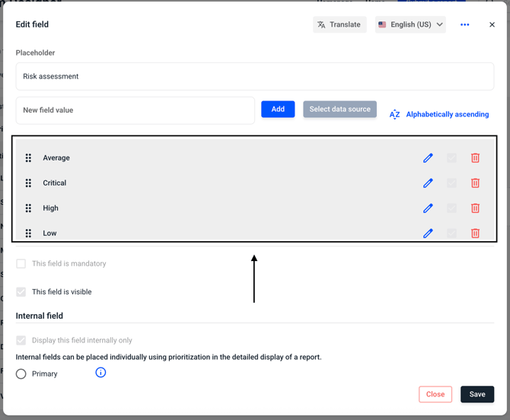Delete the Low field value
This screenshot has height=420, width=510.
tap(475, 234)
